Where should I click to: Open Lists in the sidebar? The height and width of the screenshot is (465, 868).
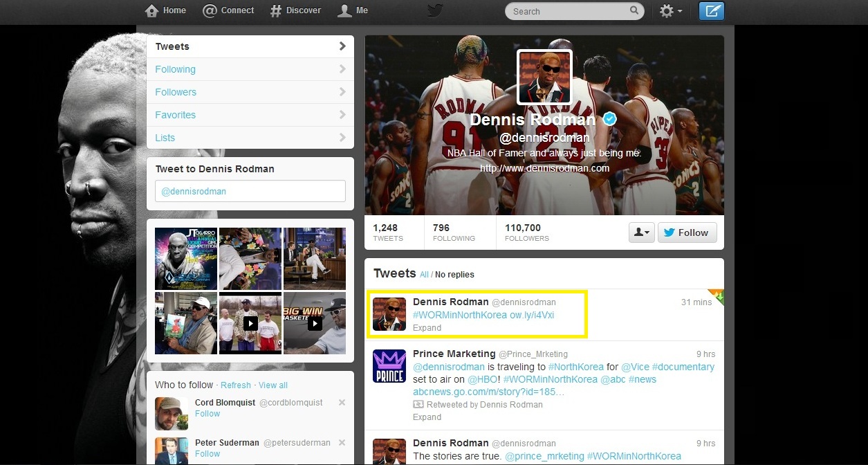click(250, 138)
